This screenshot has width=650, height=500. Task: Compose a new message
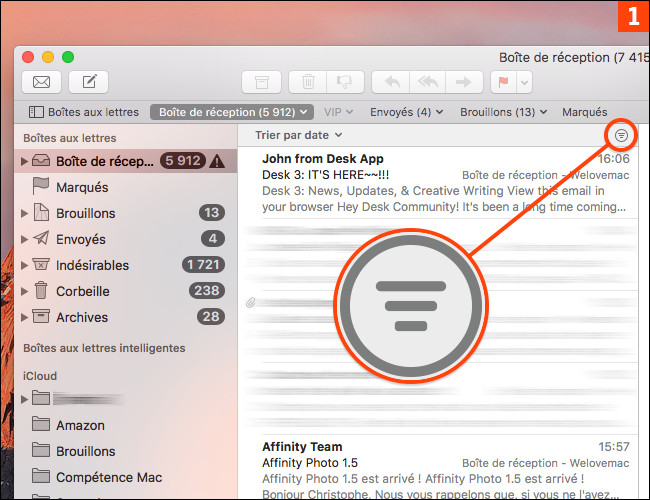(89, 82)
